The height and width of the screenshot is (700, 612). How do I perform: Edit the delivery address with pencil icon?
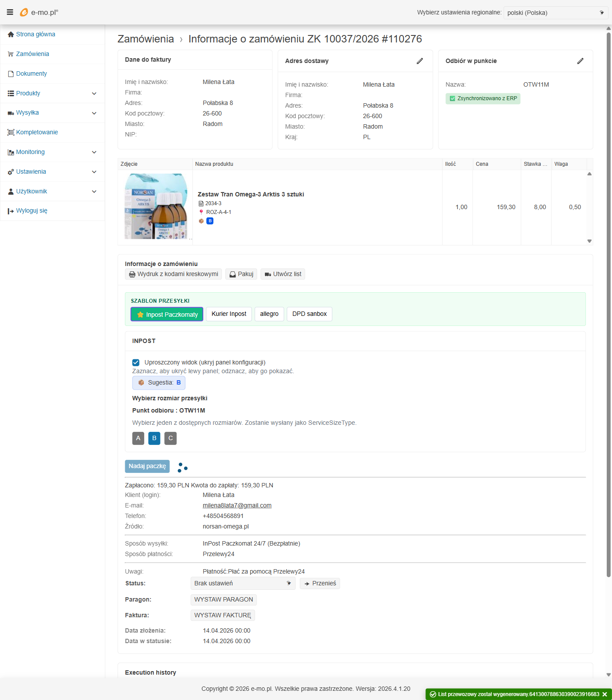coord(420,61)
